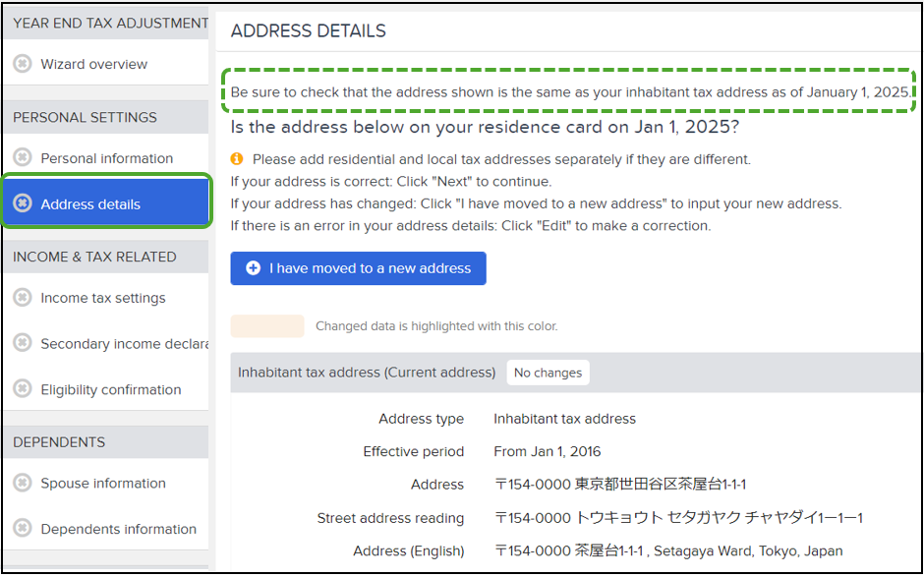Go to the Personal information step
924x577 pixels.
pyautogui.click(x=107, y=158)
